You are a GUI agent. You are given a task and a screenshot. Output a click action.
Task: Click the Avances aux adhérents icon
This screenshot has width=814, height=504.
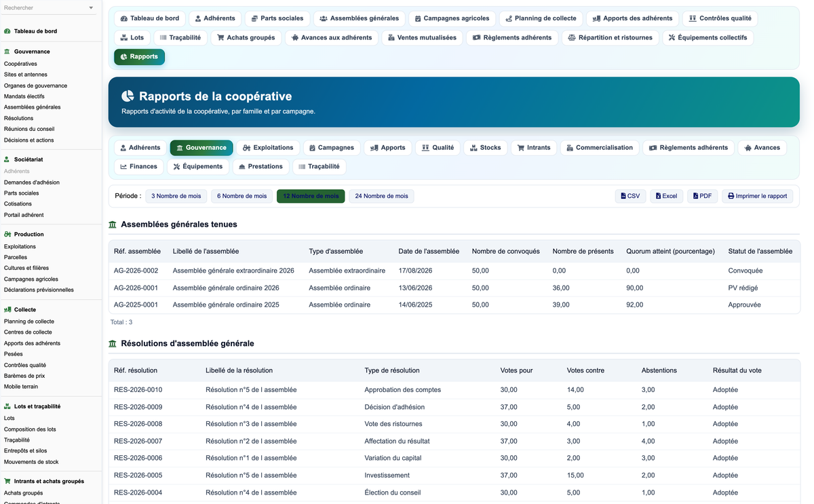[x=294, y=37]
